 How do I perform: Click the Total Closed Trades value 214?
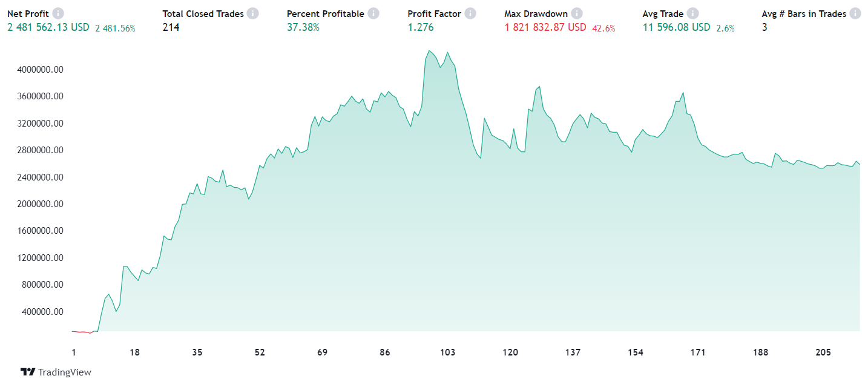[x=171, y=27]
